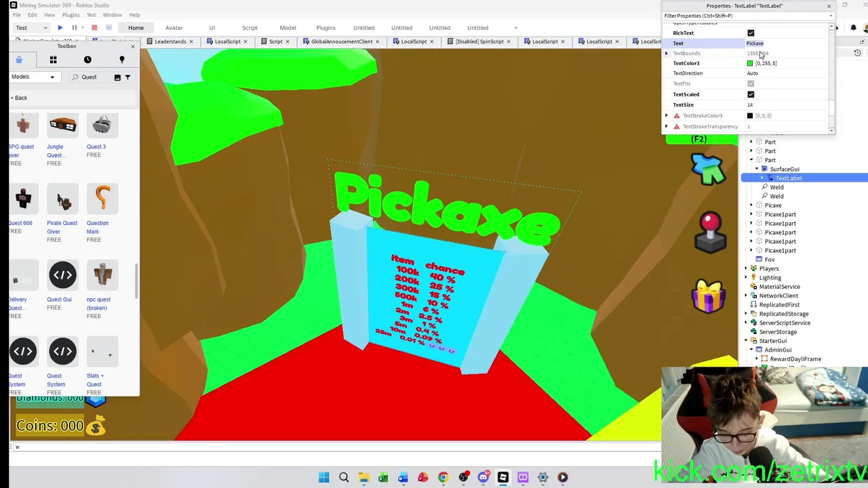Open the Window menu
The height and width of the screenshot is (488, 868).
112,15
